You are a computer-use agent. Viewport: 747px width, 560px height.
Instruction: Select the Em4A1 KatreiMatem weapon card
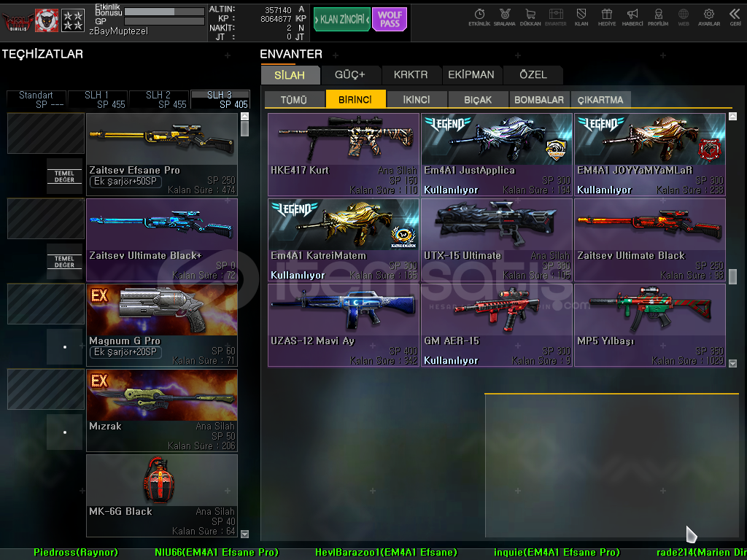[x=344, y=240]
